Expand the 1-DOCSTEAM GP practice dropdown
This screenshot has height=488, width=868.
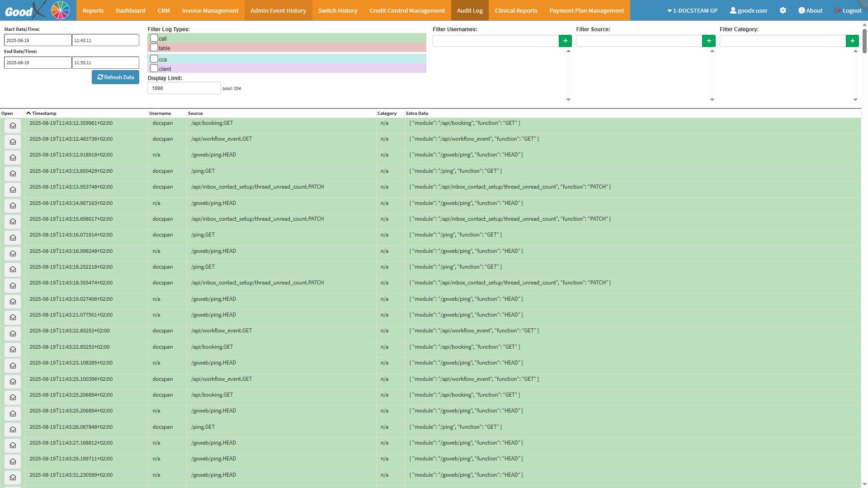pos(692,10)
